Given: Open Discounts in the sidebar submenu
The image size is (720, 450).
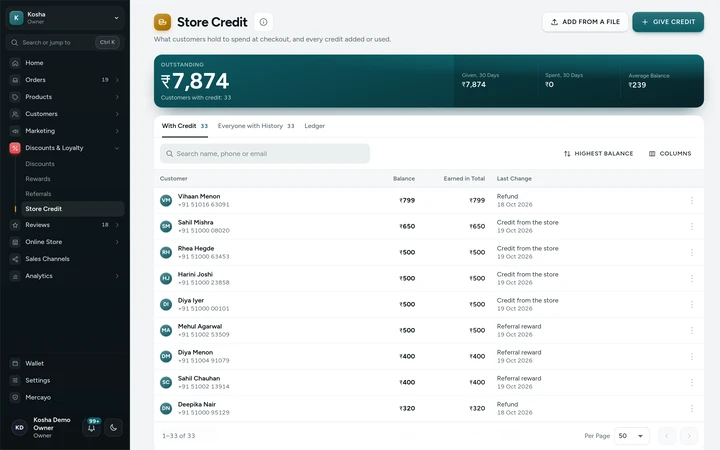Looking at the screenshot, I should pos(40,164).
